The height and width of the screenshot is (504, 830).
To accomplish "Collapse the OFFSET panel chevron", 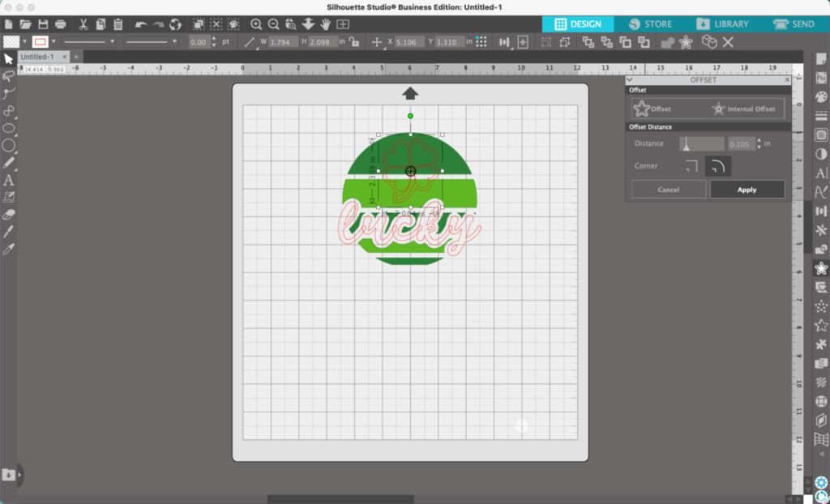I will pos(629,80).
